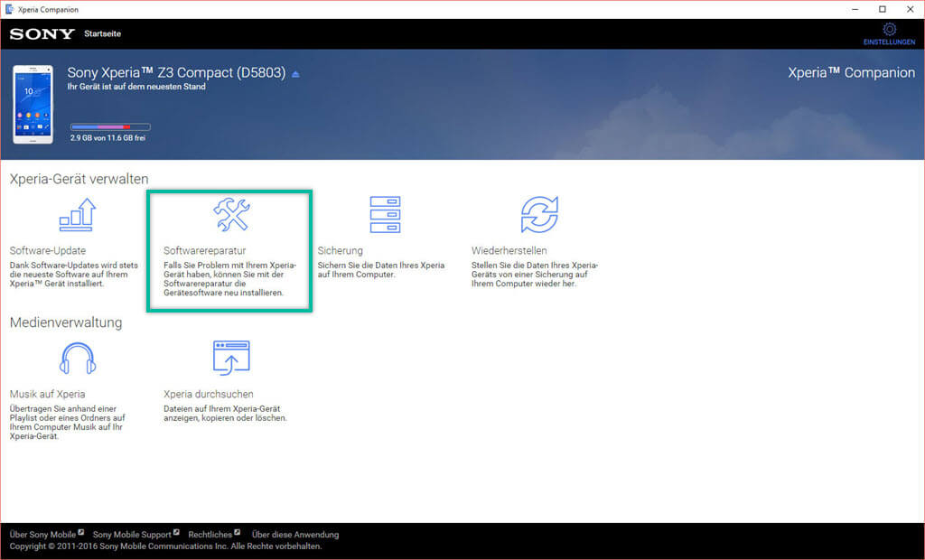
Task: Click the external link icon after Über Sony Mobile
Action: pyautogui.click(x=81, y=532)
